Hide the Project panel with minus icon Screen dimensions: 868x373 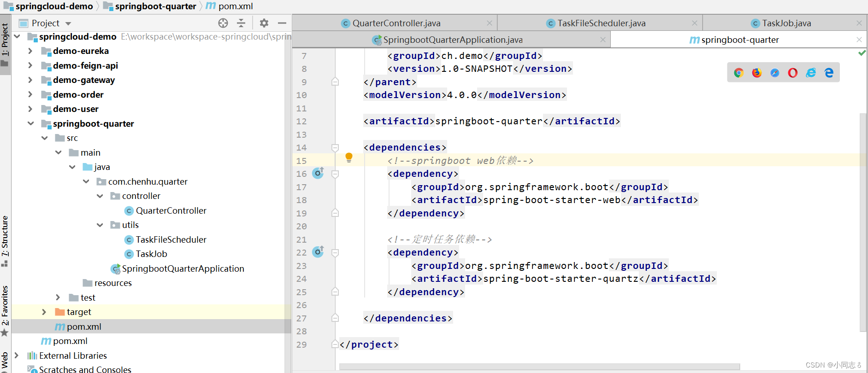click(x=282, y=23)
